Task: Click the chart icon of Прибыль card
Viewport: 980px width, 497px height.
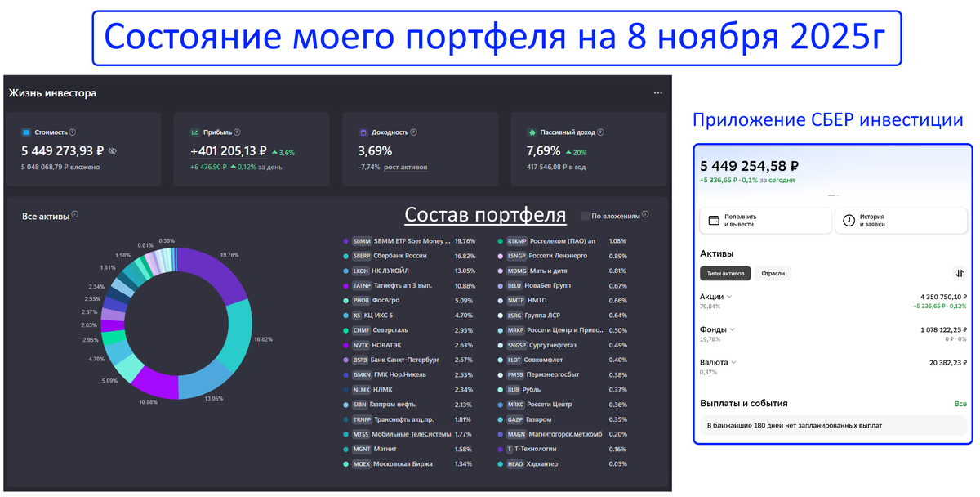Action: pyautogui.click(x=195, y=132)
